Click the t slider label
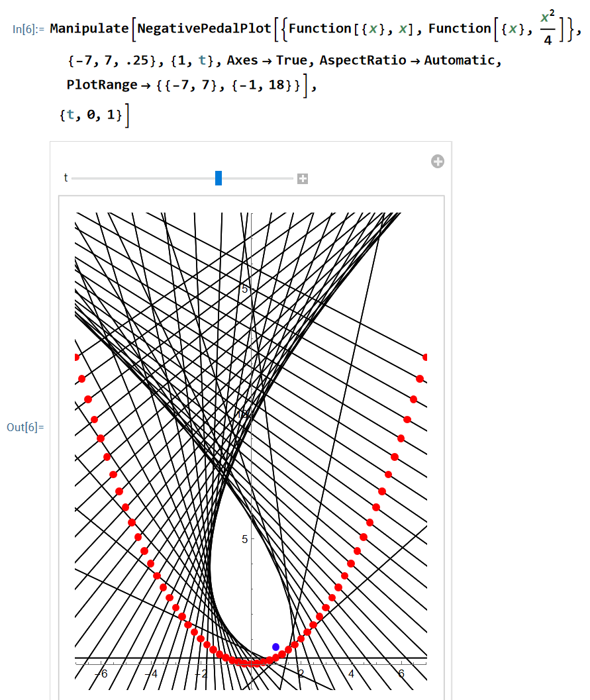 point(66,178)
